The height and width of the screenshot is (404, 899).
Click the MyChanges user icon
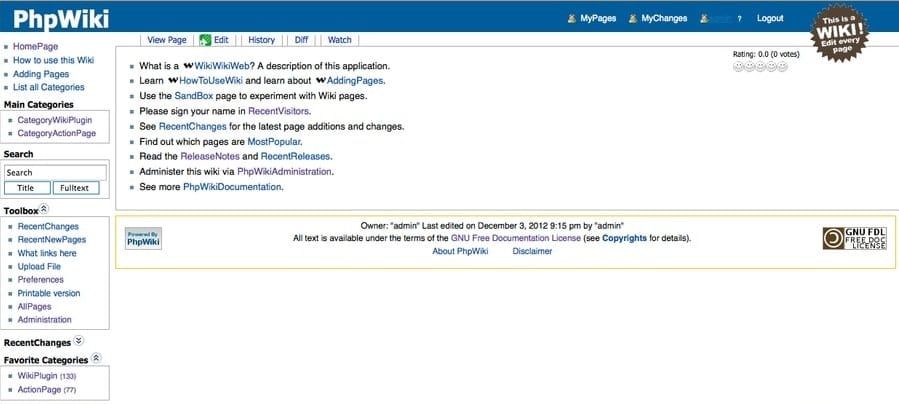pos(632,18)
